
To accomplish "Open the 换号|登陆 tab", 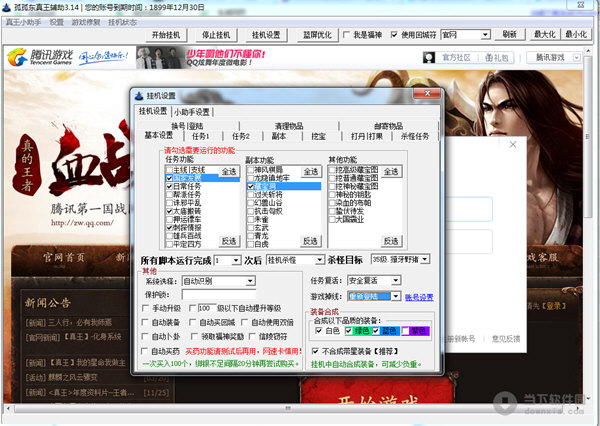I will tap(188, 126).
